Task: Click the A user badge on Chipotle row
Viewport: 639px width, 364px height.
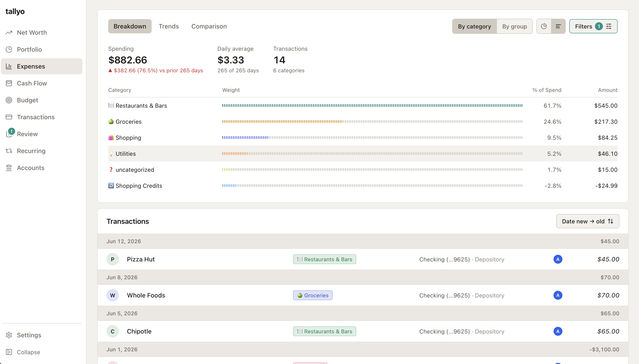Action: [558, 331]
